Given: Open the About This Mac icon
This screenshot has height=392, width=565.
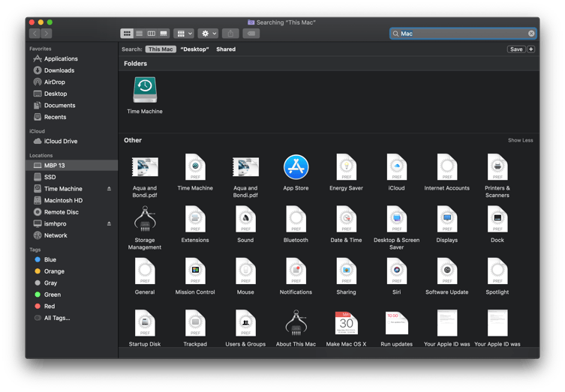Looking at the screenshot, I should (x=296, y=323).
